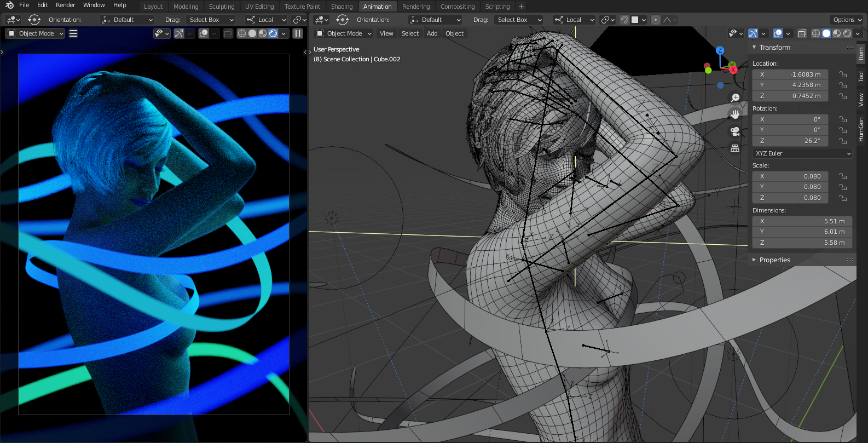The image size is (868, 443).
Task: Click the Blender logo icon in menu bar
Action: click(9, 5)
